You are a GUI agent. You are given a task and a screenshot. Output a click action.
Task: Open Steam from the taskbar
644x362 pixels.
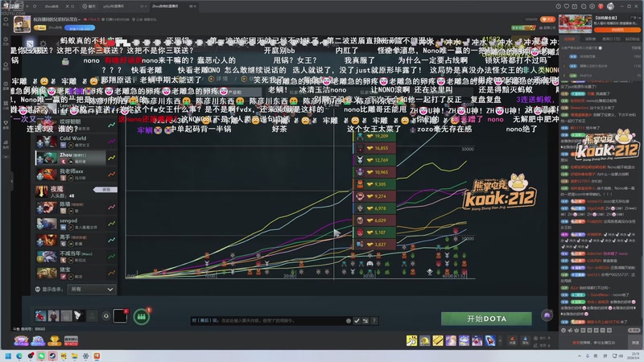(52, 356)
